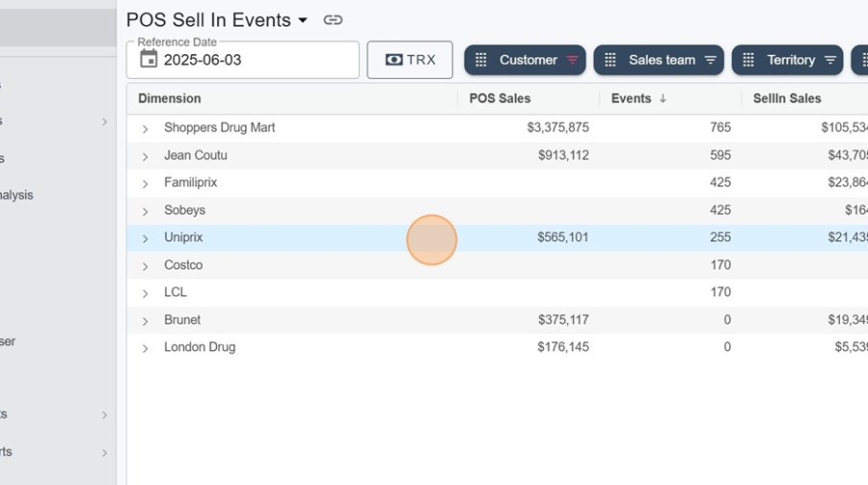868x485 pixels.
Task: Expand the LCL row
Action: coord(145,293)
